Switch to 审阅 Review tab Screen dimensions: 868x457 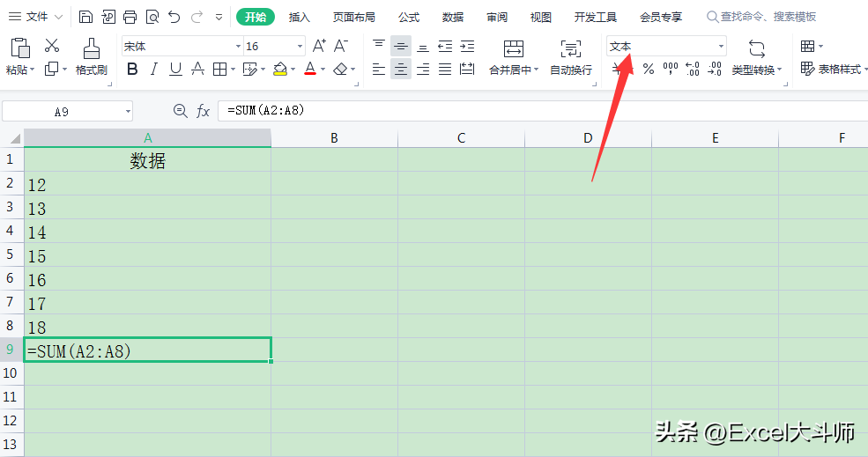pyautogui.click(x=497, y=17)
